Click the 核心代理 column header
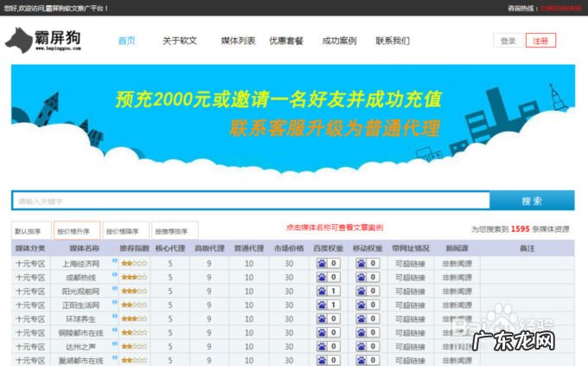Image resolution: width=588 pixels, height=366 pixels. coord(169,248)
